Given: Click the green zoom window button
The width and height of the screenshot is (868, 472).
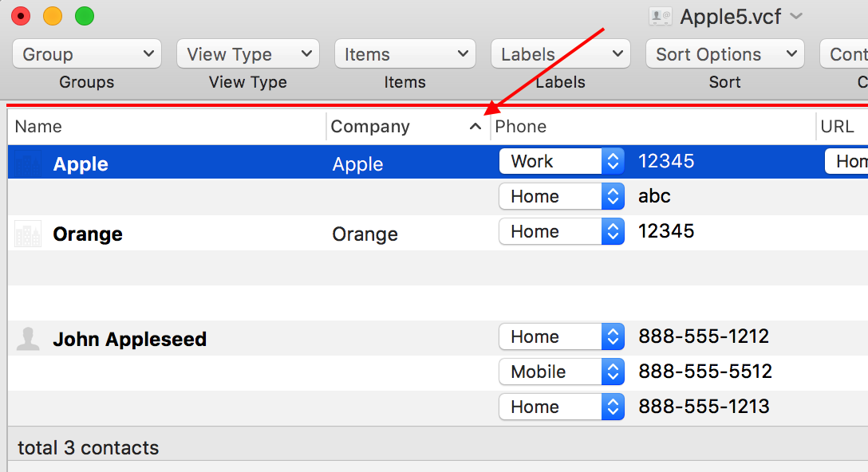Looking at the screenshot, I should pyautogui.click(x=84, y=16).
